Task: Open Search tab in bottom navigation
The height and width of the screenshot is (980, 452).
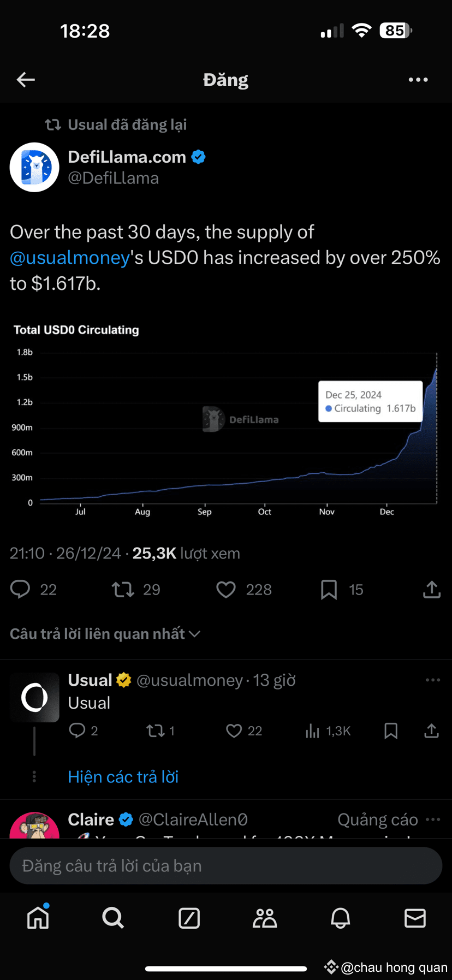Action: point(113,918)
